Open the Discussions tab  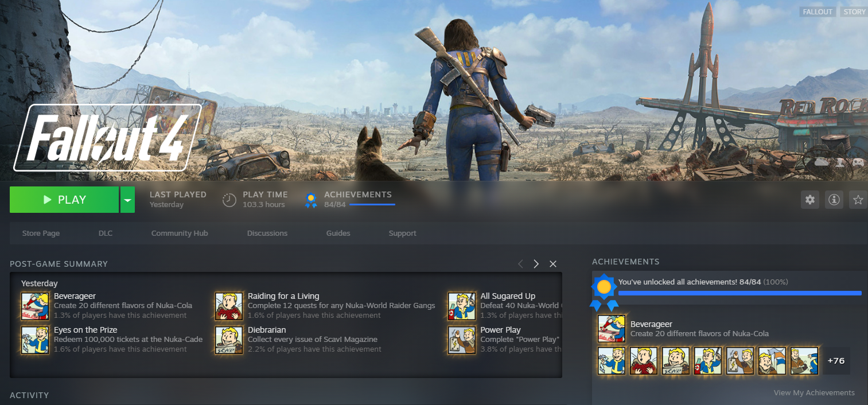[x=267, y=233]
